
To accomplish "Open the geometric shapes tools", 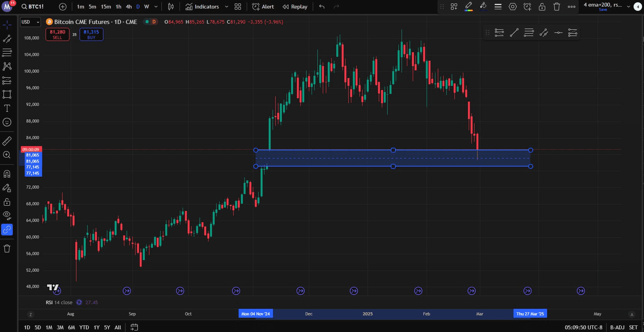I will (x=7, y=94).
